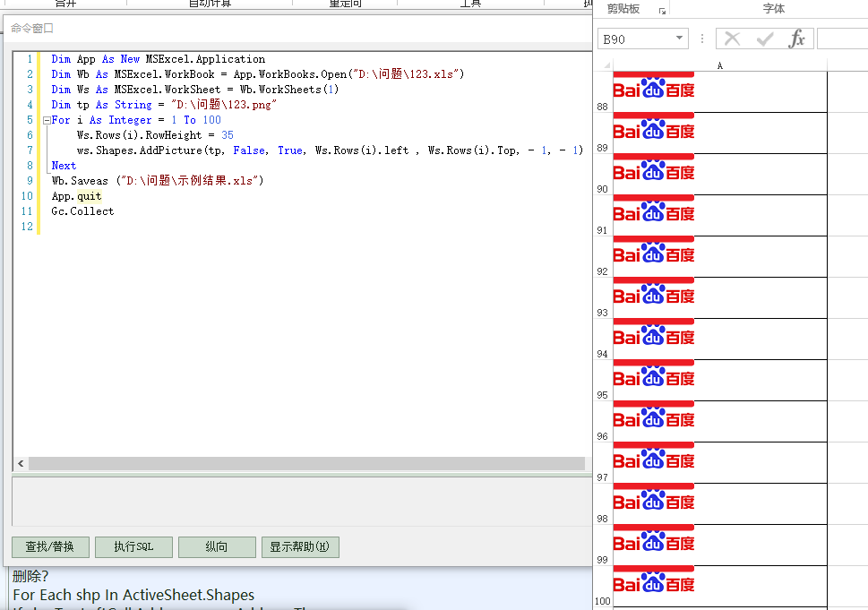Open the clipboard group dialog launcher
Viewport: 868px width, 610px height.
(x=662, y=11)
